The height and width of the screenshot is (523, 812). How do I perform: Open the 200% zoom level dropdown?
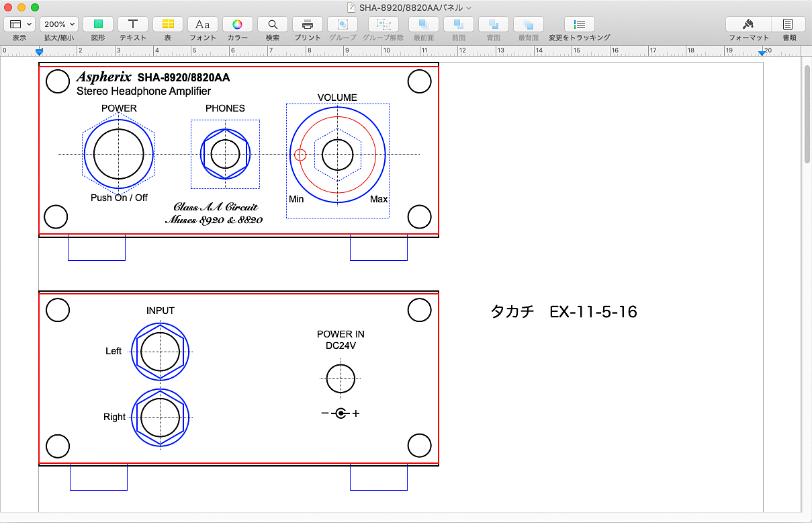pos(60,24)
